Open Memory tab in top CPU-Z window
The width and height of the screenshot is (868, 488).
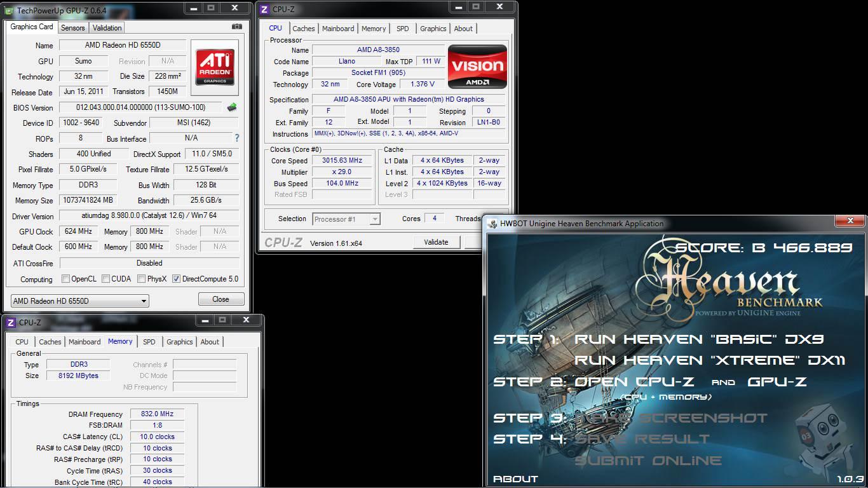click(x=374, y=29)
